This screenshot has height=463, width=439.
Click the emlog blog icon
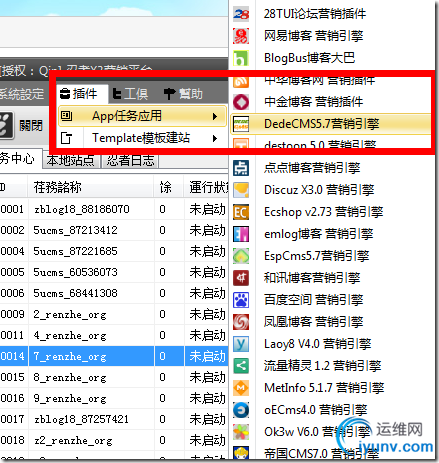241,234
